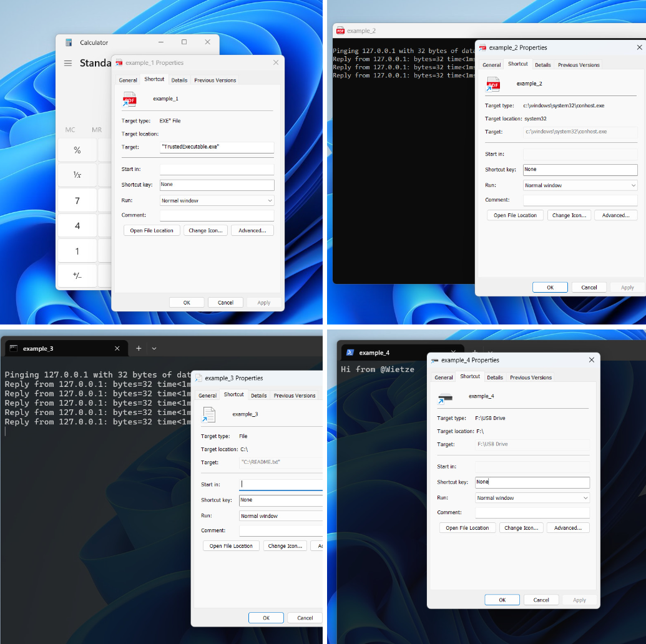This screenshot has height=644, width=646.
Task: Click the PowerShell icon on the example_4 tab
Action: (x=349, y=352)
